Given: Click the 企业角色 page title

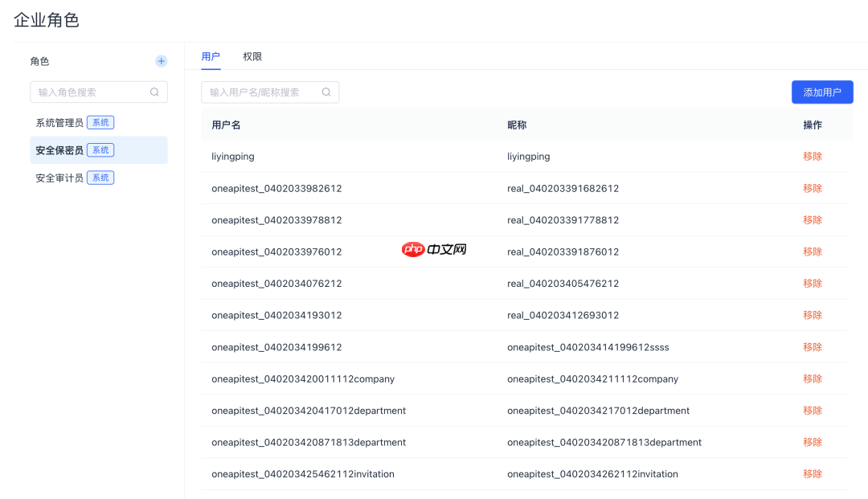Looking at the screenshot, I should (44, 19).
